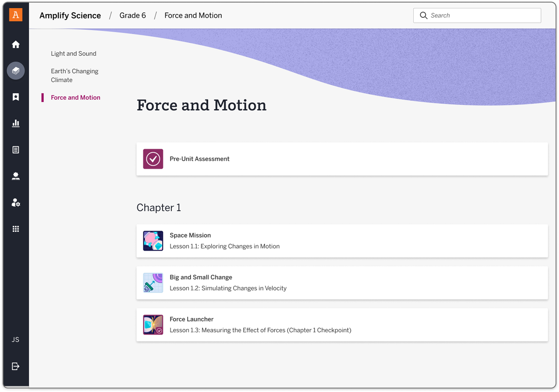Open the Space Mission lesson title
Viewport: 559px width, 392px height.
(x=190, y=235)
